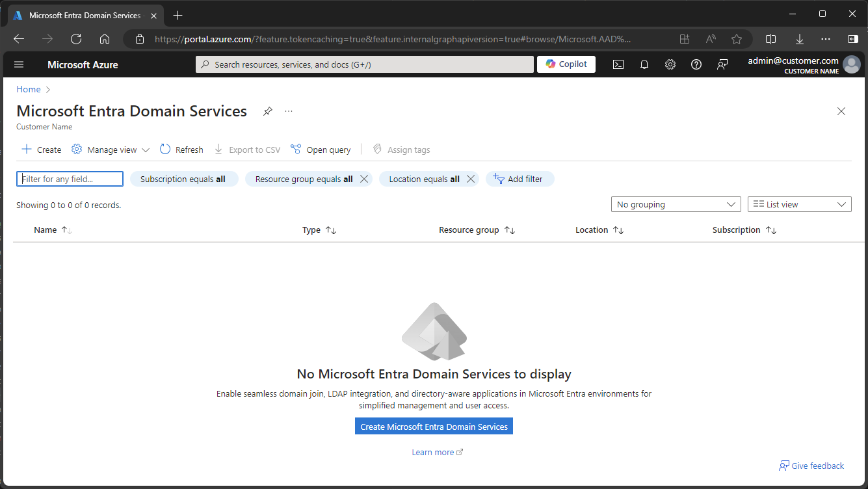Image resolution: width=868 pixels, height=489 pixels.
Task: Remove the Location filter
Action: pos(471,179)
